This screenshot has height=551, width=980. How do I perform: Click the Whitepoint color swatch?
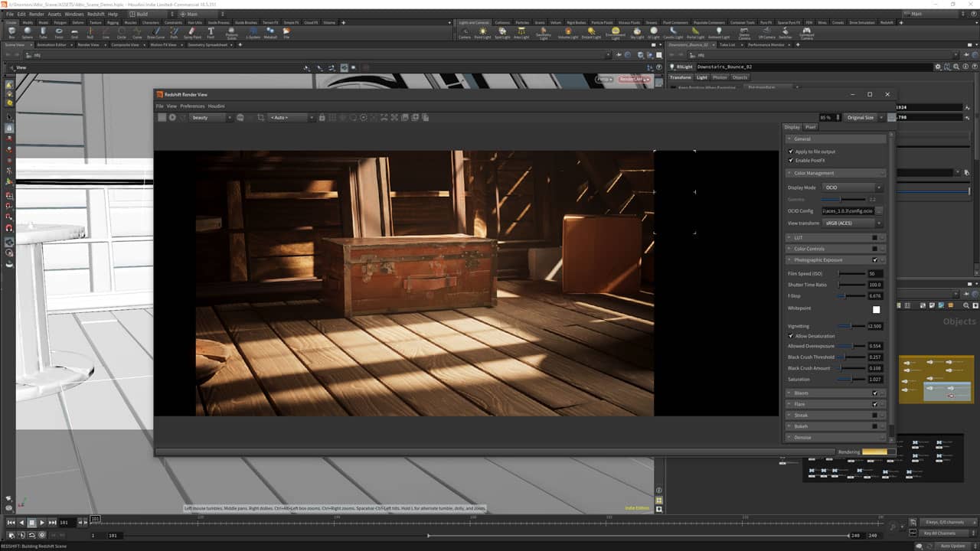876,309
